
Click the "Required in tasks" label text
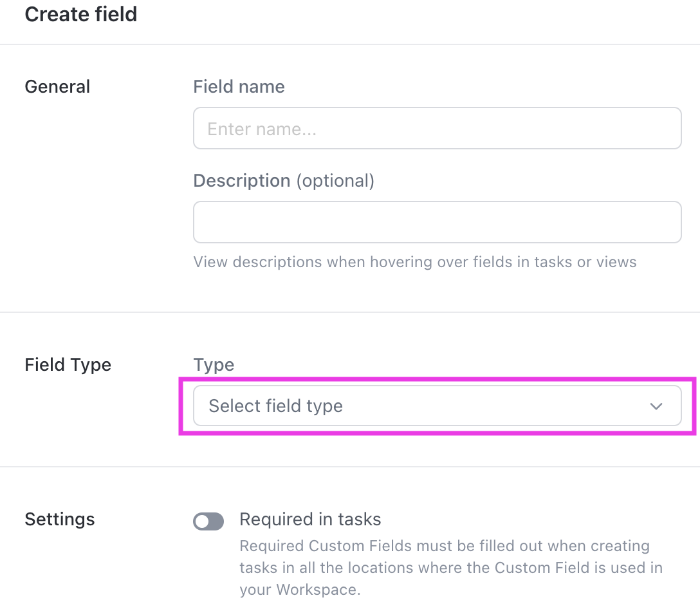click(310, 520)
